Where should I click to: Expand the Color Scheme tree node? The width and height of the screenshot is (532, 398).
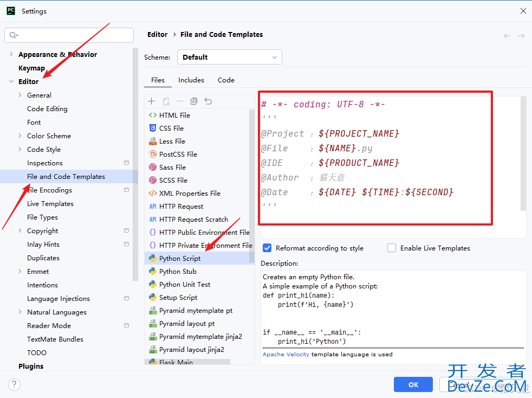20,136
